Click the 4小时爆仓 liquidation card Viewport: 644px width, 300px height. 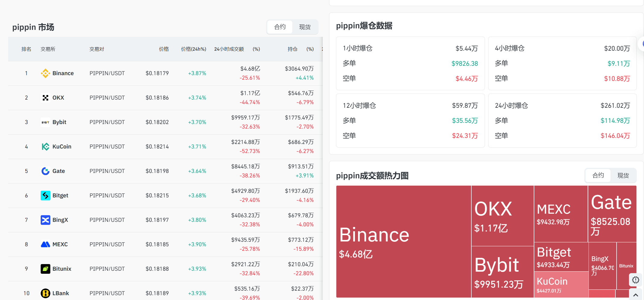[x=562, y=63]
